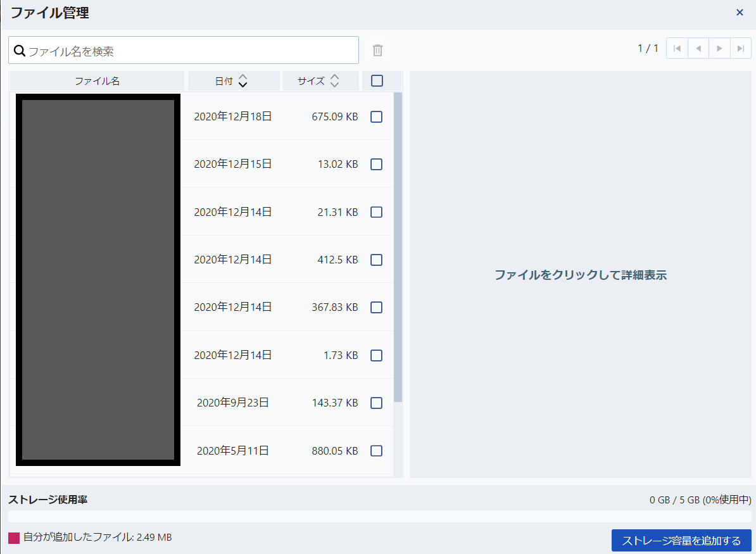
Task: Focus the ファイル名を検索 search field
Action: [x=183, y=50]
